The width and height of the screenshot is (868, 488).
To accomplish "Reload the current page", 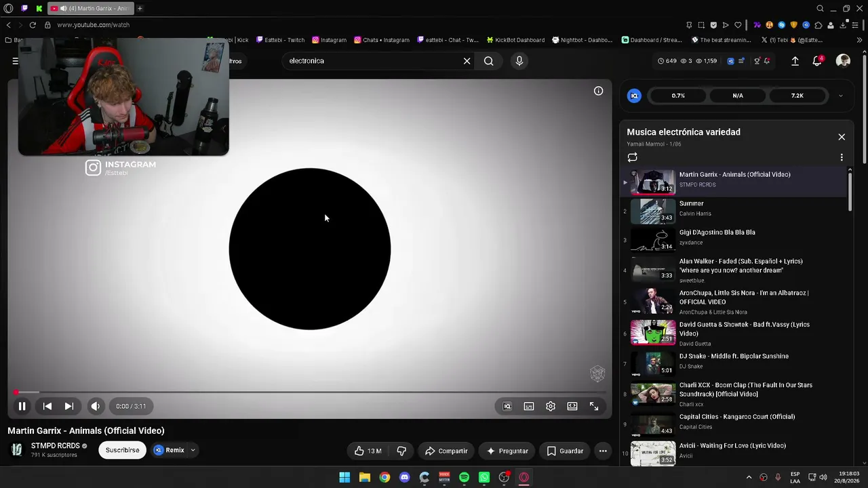I will [x=32, y=25].
